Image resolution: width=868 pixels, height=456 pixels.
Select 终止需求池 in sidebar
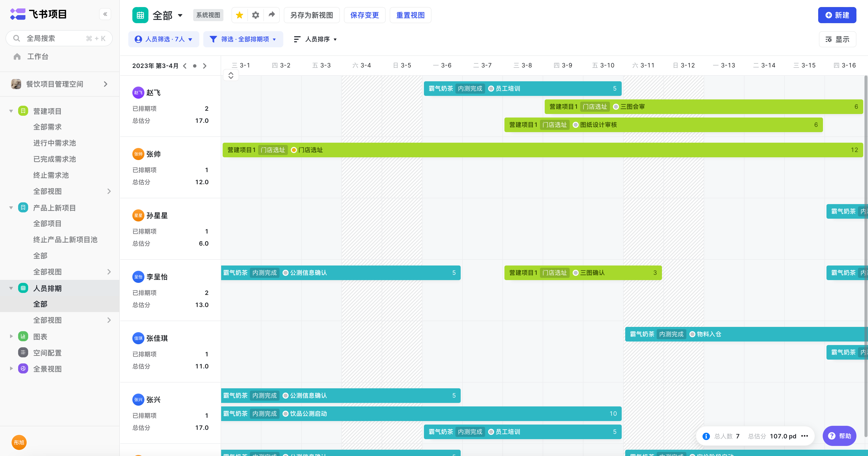tap(51, 175)
